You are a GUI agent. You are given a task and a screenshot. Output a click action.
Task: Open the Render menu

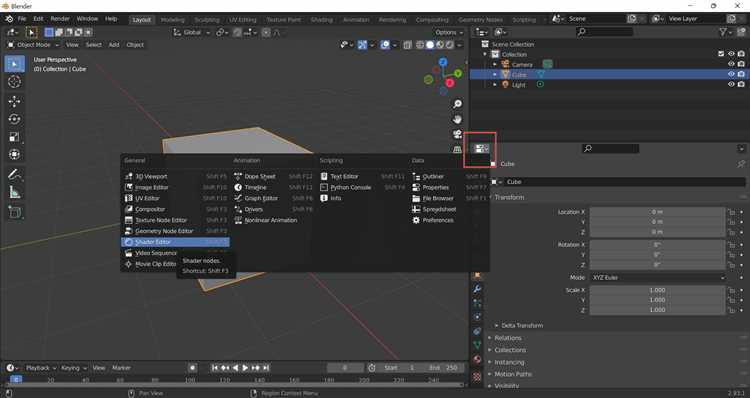[x=60, y=19]
